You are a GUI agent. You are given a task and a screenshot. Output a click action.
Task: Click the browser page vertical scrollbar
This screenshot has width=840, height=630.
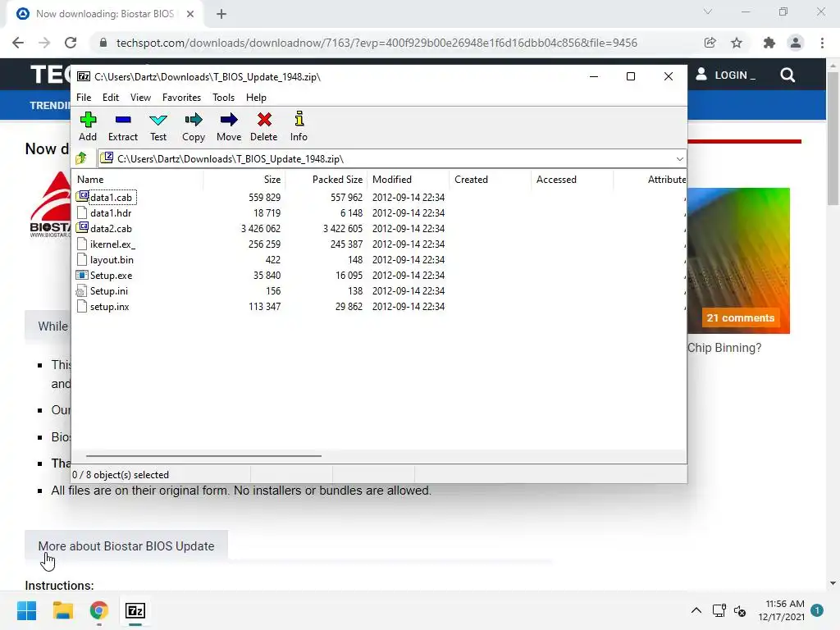[833, 137]
